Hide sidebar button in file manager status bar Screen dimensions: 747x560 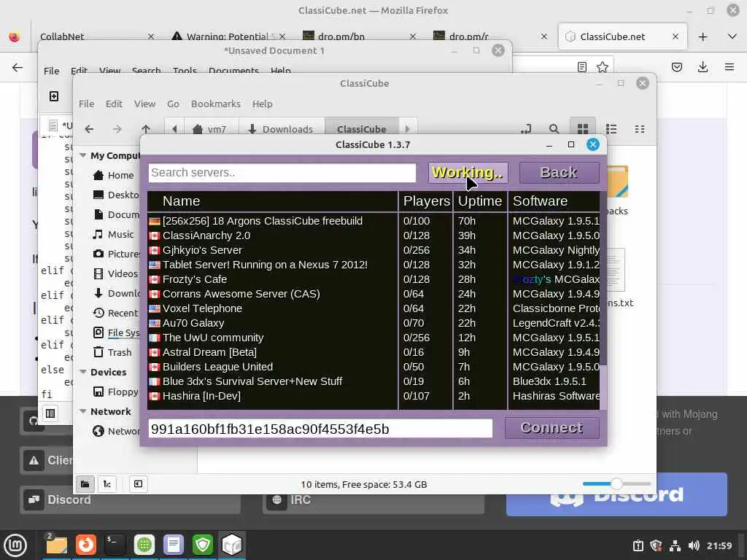[138, 484]
